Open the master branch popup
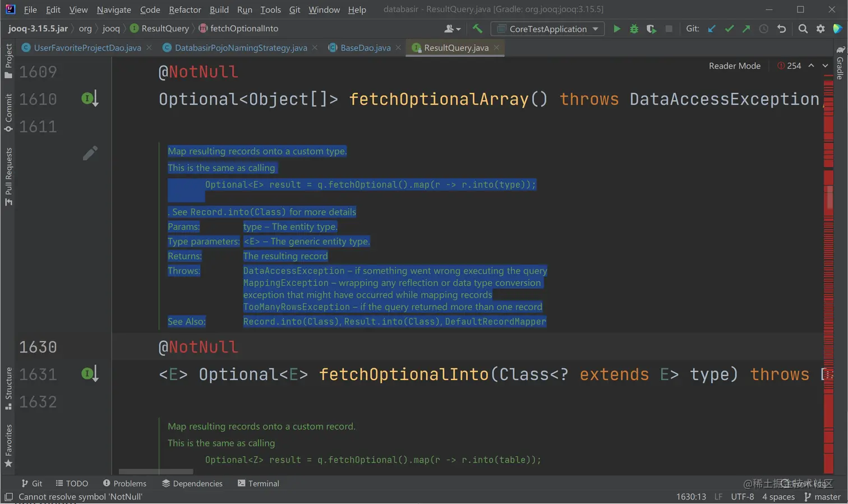 click(x=823, y=497)
